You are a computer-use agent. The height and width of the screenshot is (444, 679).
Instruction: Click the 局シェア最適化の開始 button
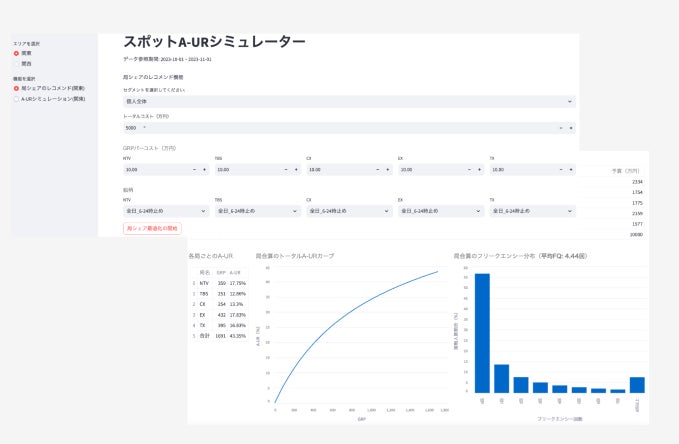click(152, 228)
